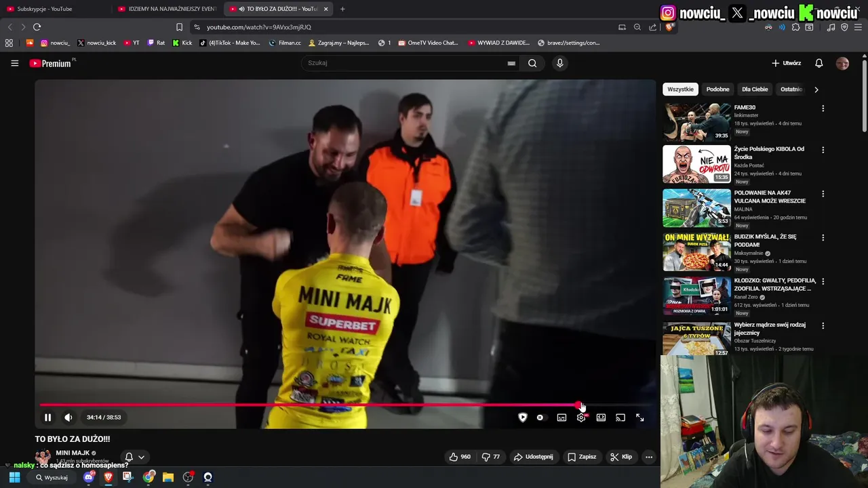The image size is (868, 488).
Task: Open options for Wybierz mądrze video
Action: point(823,325)
